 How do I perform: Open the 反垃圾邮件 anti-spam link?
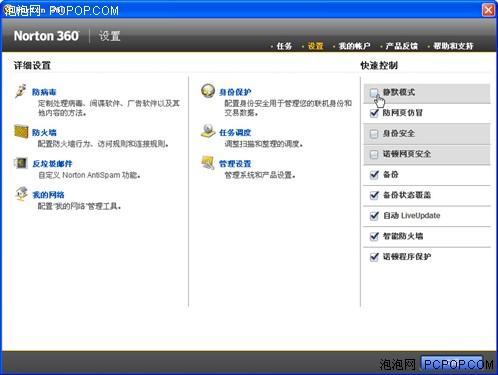(x=52, y=164)
